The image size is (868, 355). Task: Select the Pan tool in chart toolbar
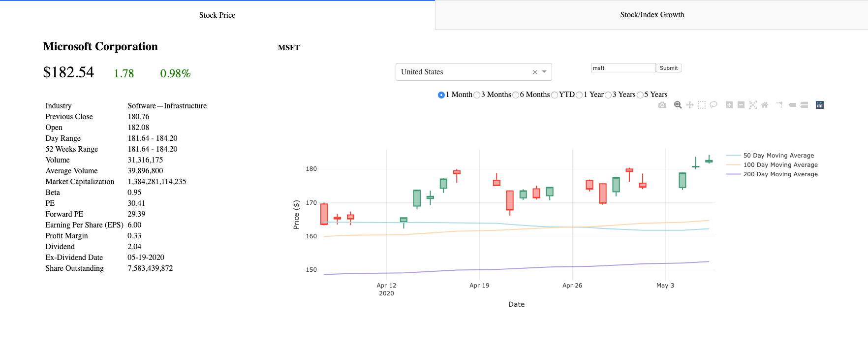click(x=690, y=105)
